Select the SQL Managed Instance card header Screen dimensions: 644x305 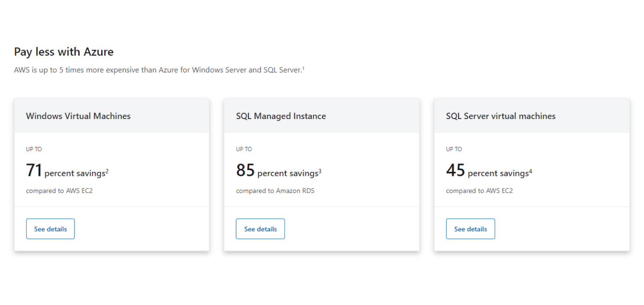click(x=281, y=116)
